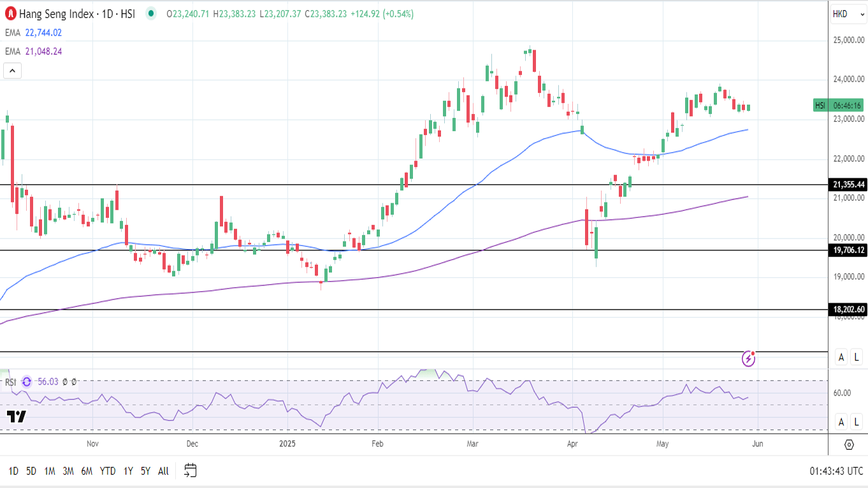868x488 pixels.
Task: Select the 5D time range
Action: pyautogui.click(x=31, y=471)
